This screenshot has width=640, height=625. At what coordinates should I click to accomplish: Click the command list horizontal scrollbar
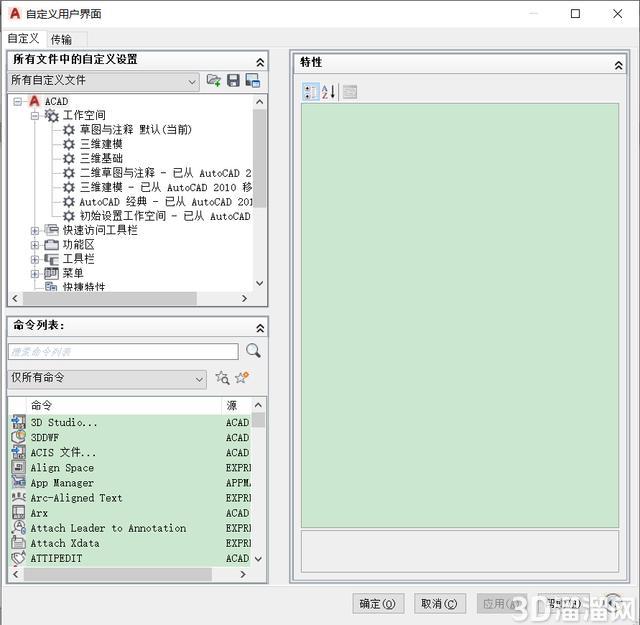pos(118,574)
